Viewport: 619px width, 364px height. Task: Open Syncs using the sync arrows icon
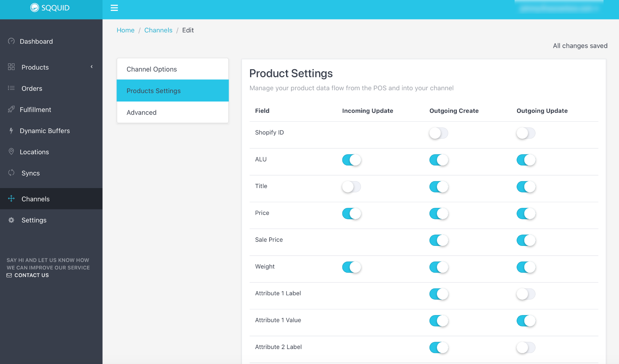point(11,173)
